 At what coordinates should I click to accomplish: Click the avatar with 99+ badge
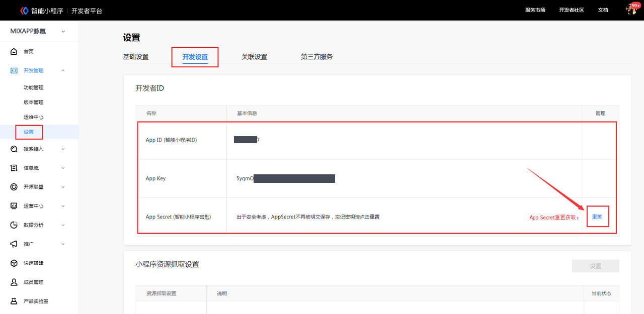pyautogui.click(x=631, y=10)
